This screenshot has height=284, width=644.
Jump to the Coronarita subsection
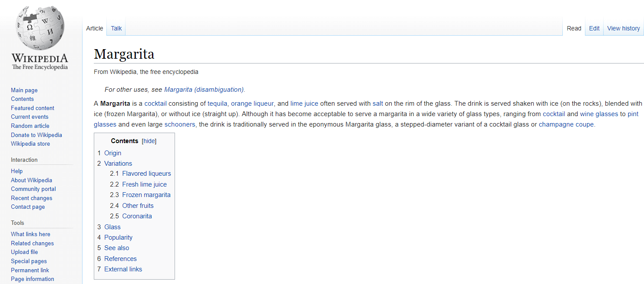tap(137, 216)
